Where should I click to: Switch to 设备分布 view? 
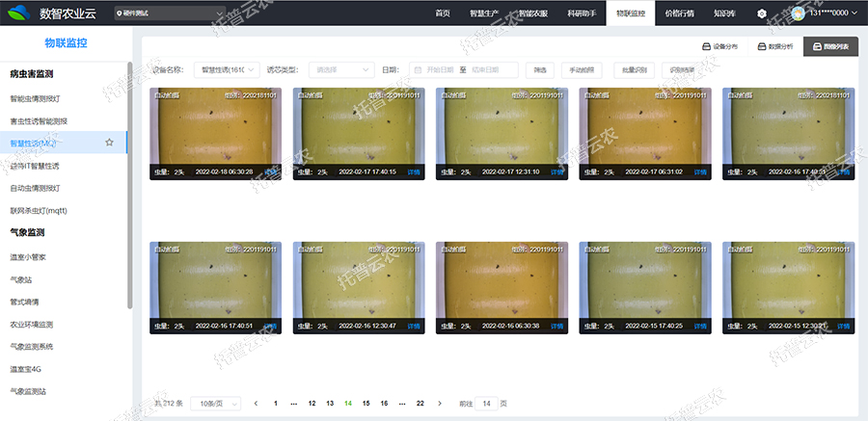click(719, 46)
